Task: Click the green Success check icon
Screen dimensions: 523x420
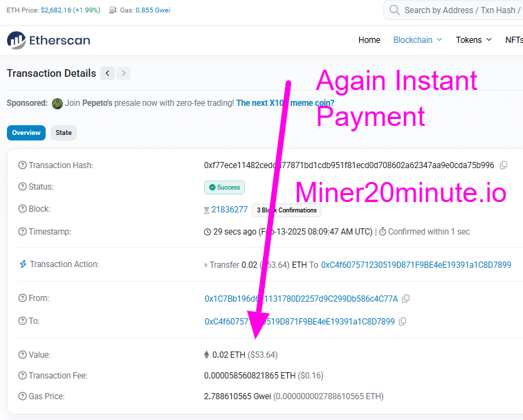Action: (x=212, y=188)
